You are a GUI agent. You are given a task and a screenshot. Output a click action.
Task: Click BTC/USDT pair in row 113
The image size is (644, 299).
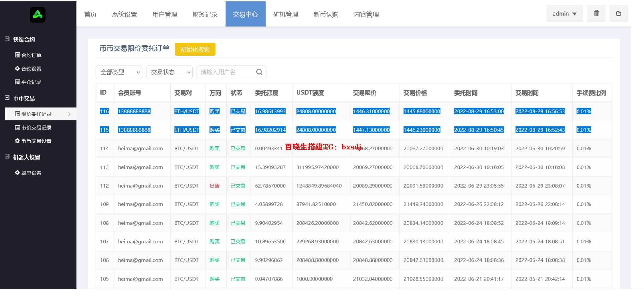click(x=186, y=167)
